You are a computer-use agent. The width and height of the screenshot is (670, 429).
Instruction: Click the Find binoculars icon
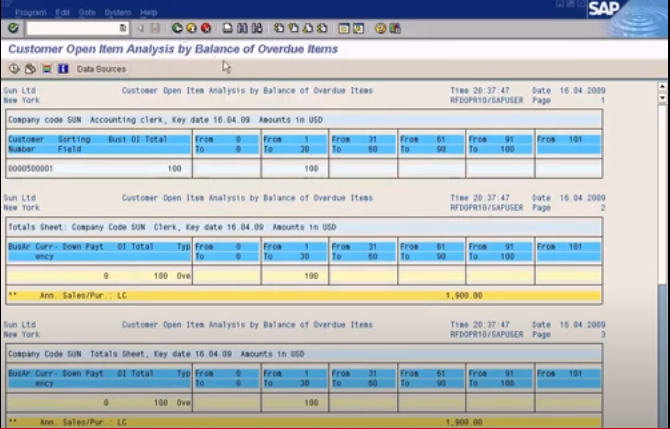coord(242,28)
